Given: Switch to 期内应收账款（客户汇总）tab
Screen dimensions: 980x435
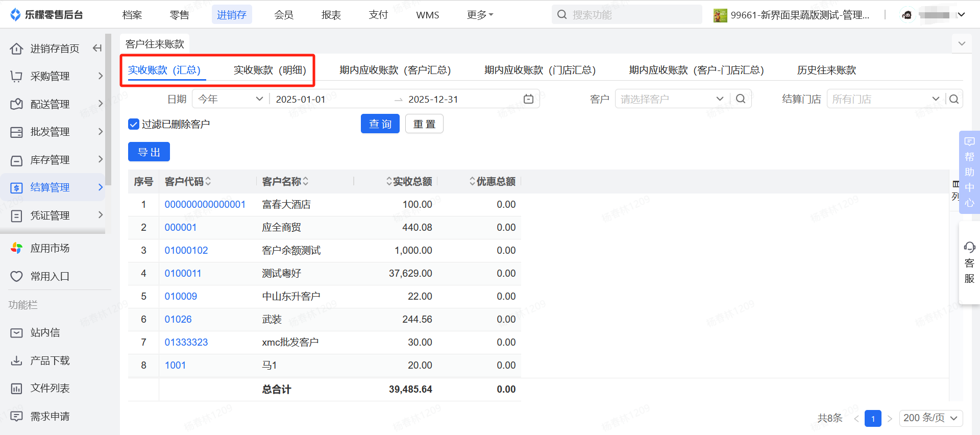Looking at the screenshot, I should [x=395, y=70].
